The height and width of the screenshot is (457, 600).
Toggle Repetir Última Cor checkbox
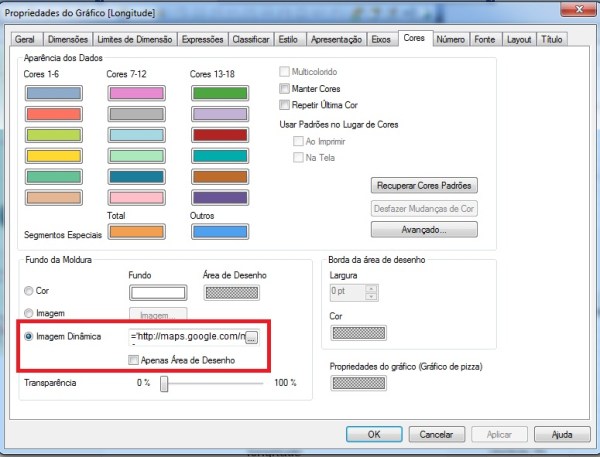tap(285, 104)
